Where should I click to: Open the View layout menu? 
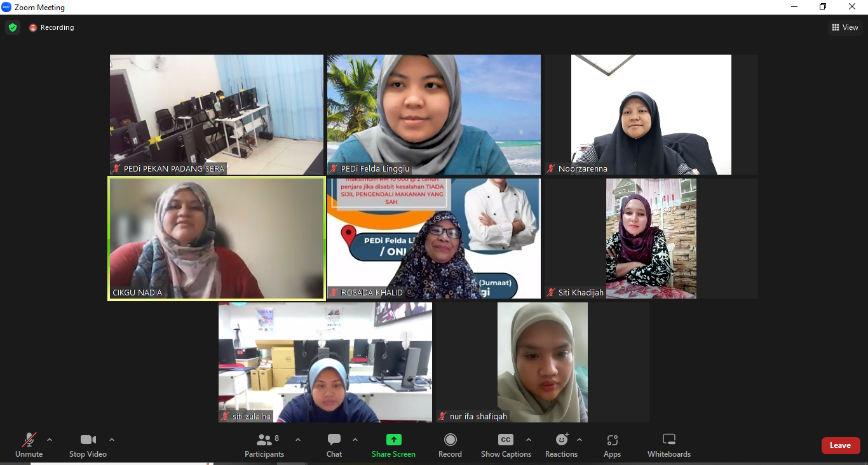[x=845, y=27]
